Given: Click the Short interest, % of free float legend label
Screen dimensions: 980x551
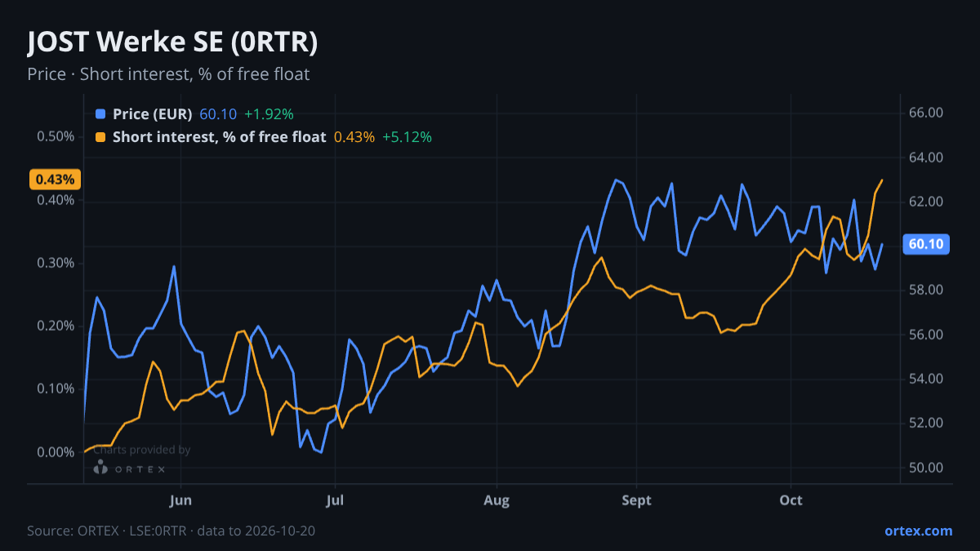Looking at the screenshot, I should coord(220,137).
